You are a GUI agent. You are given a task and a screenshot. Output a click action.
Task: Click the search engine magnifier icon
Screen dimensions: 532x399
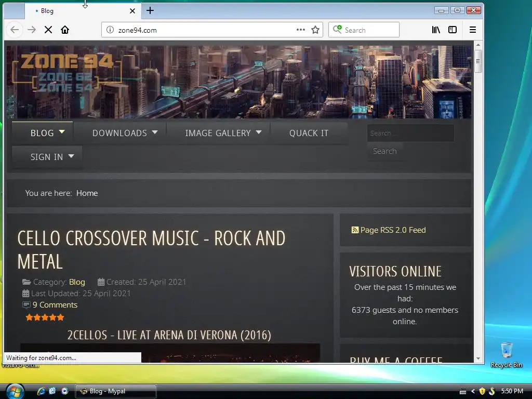click(337, 30)
